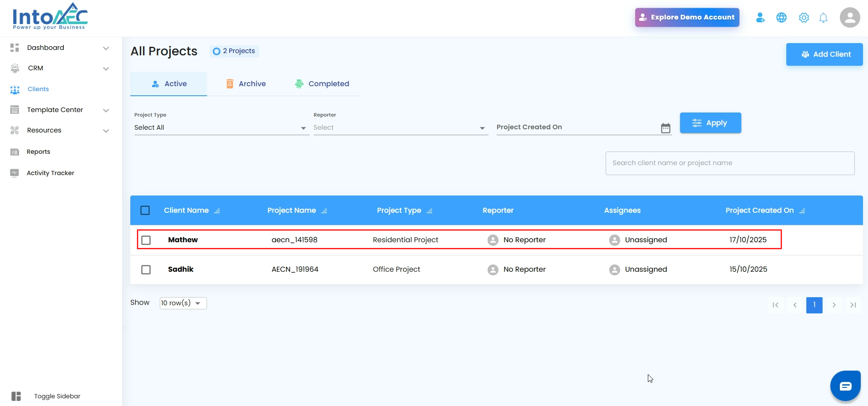
Task: Open the settings gear icon
Action: pos(804,18)
